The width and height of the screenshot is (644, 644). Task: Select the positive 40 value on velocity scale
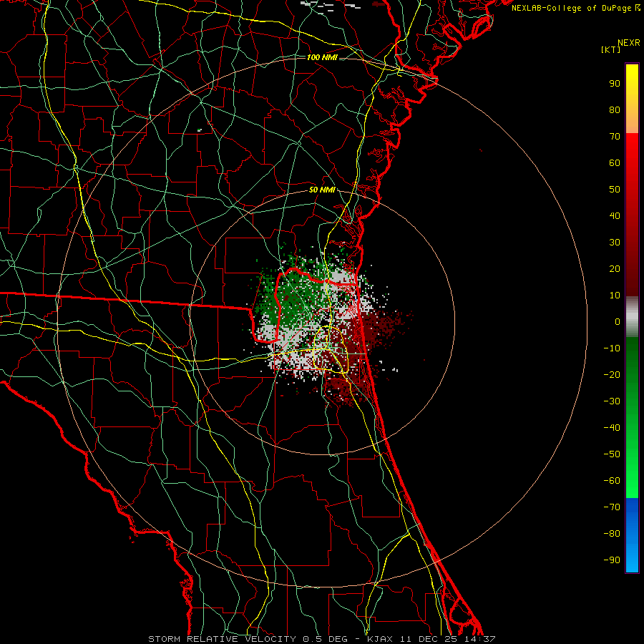(615, 215)
